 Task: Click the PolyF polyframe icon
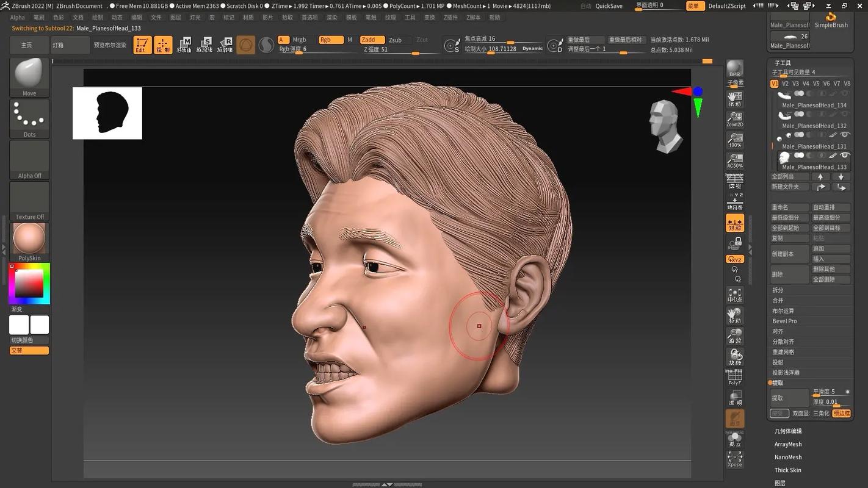point(735,378)
